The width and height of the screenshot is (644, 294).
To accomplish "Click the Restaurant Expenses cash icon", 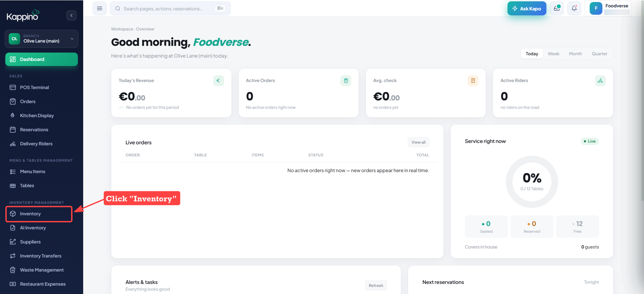I will 13,284.
